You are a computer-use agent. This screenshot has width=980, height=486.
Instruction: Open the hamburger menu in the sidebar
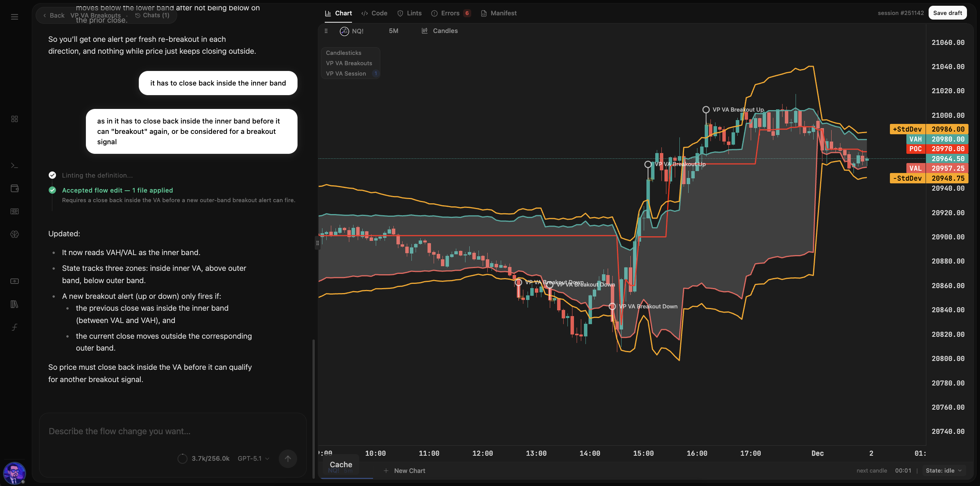pos(15,17)
